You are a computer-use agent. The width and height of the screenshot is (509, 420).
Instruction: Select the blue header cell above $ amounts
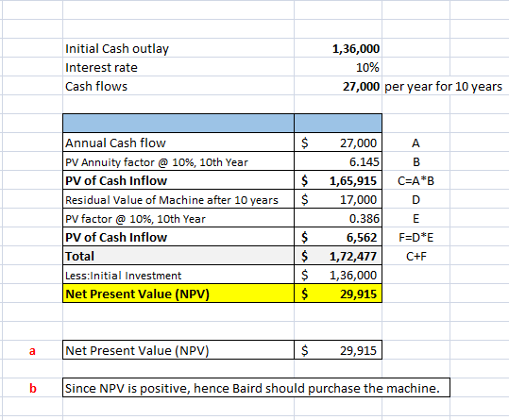(x=338, y=124)
